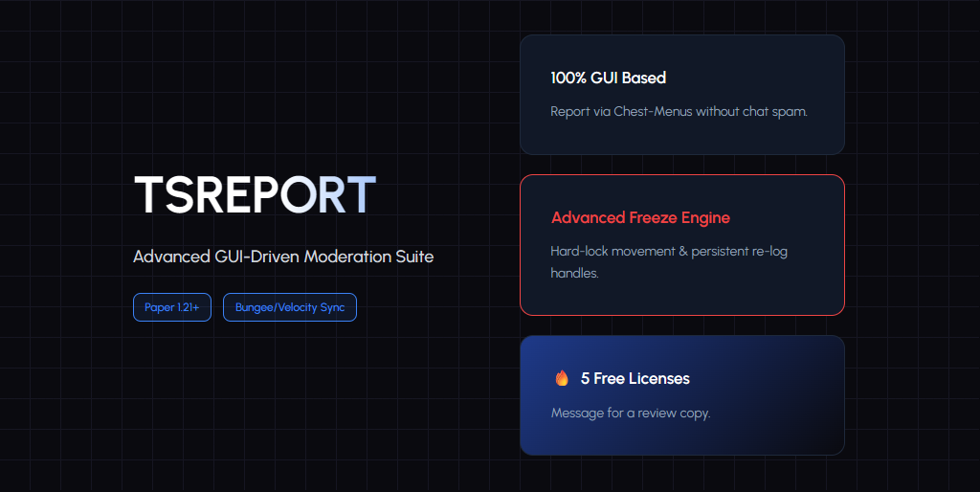Click 'Hard-lock movement & persistent re-log handles.' text

coord(669,262)
